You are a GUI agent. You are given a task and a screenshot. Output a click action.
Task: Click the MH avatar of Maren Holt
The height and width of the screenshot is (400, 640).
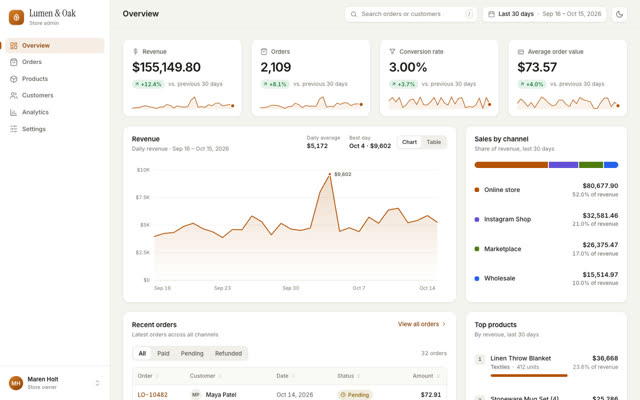(16, 383)
